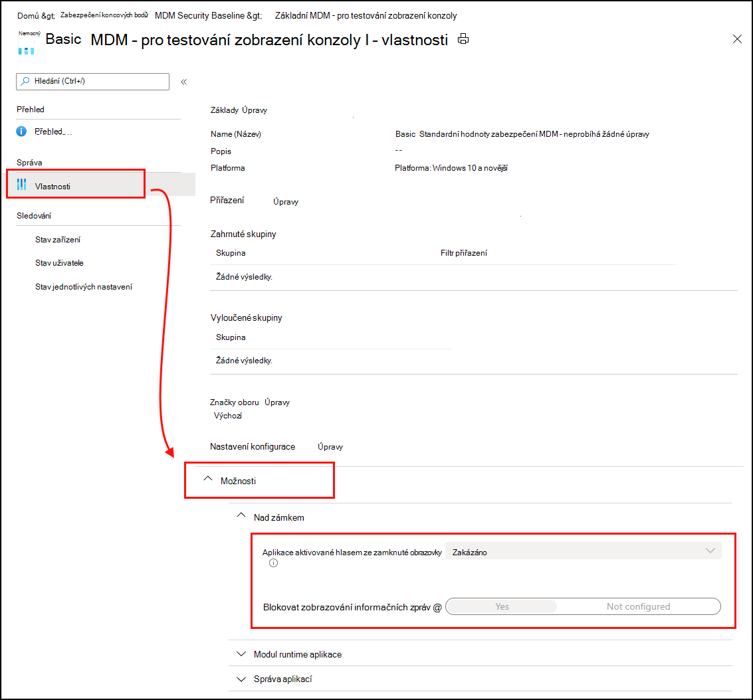Click the print icon next to title

click(463, 39)
